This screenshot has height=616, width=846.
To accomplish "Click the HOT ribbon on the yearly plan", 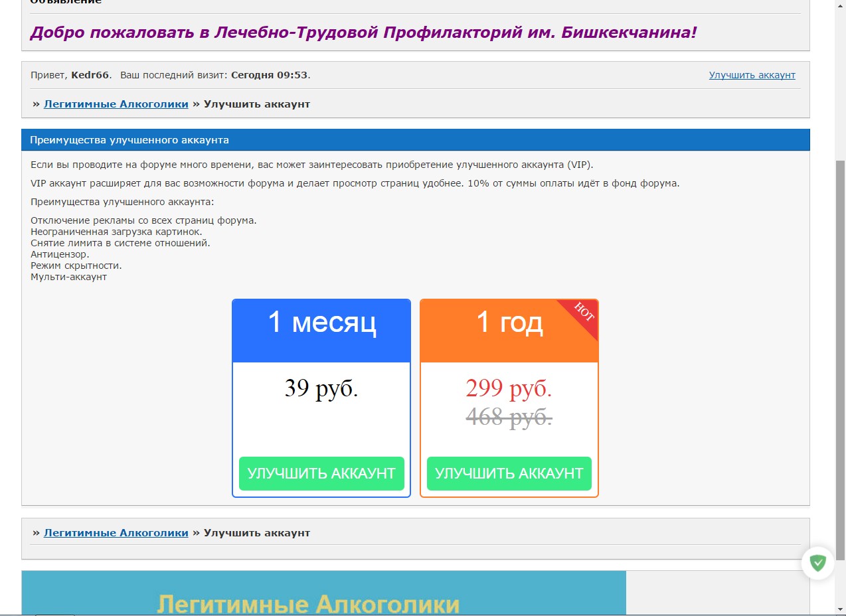I will click(582, 313).
